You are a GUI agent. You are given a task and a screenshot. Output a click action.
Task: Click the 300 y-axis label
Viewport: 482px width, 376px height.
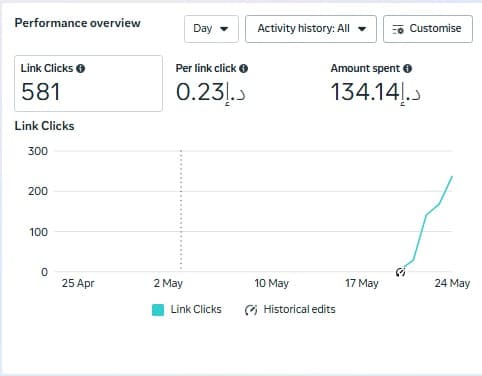[x=38, y=151]
